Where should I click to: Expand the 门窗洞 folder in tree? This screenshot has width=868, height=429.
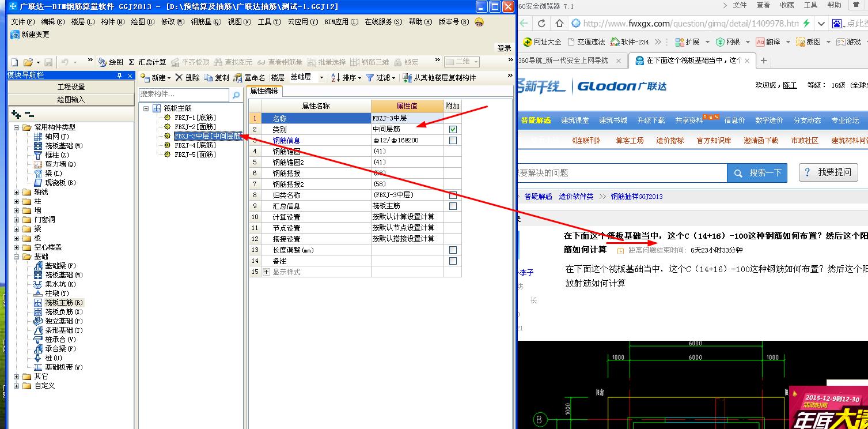pos(17,220)
